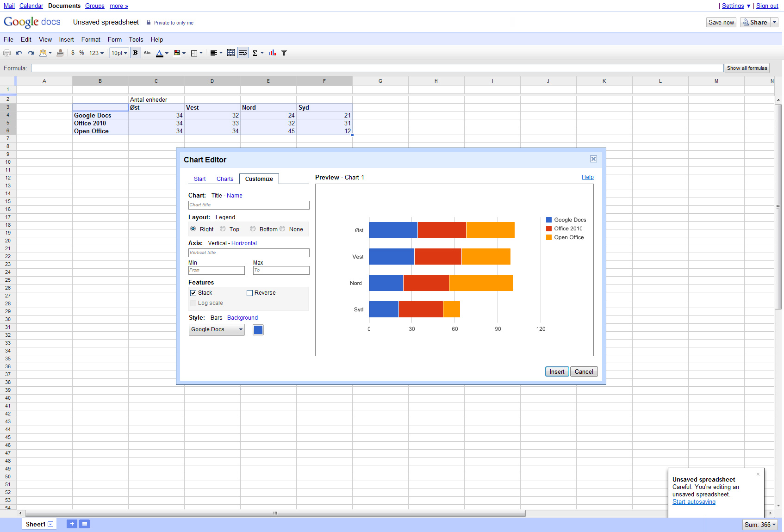Select the Top legend radio button
Viewport: 784px width, 532px height.
coord(223,229)
